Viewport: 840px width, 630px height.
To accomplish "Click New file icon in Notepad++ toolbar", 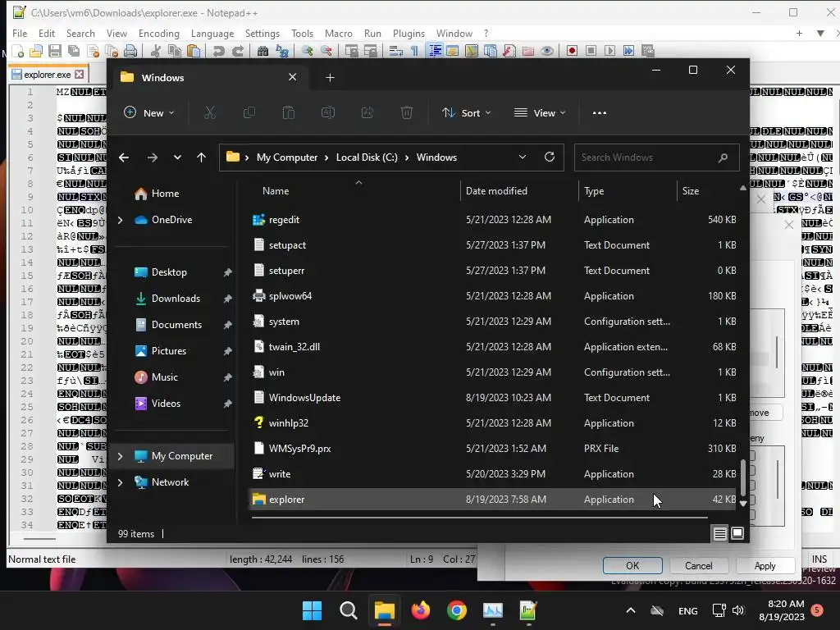I will click(18, 51).
